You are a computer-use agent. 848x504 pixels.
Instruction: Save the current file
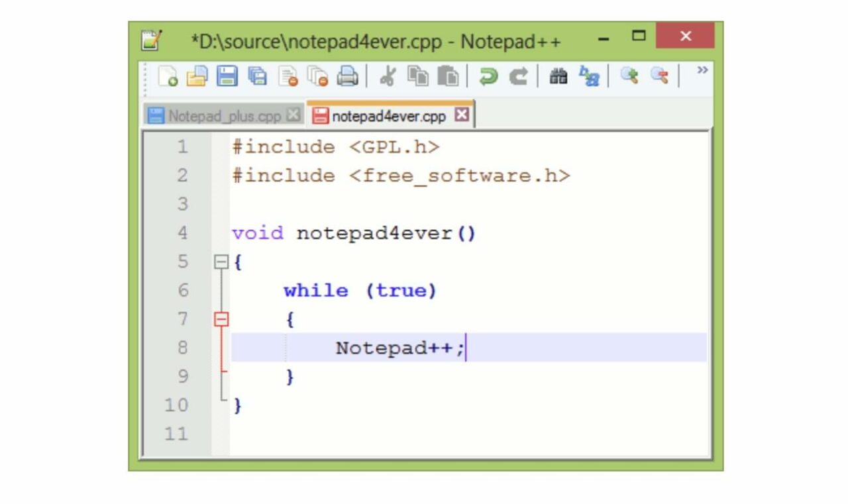(227, 75)
